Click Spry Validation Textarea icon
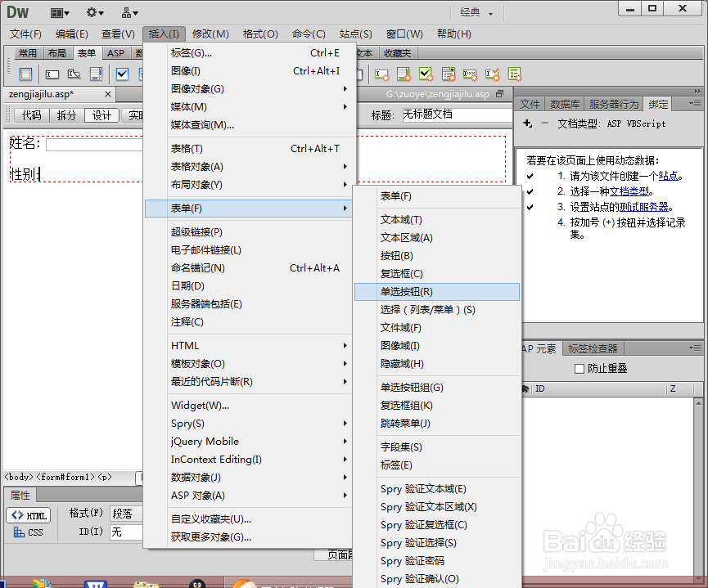 tap(404, 74)
